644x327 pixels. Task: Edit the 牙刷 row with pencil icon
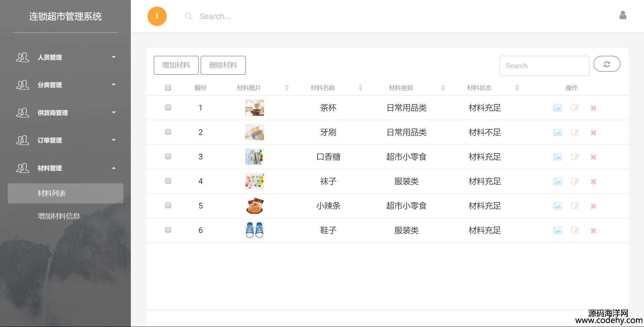click(x=575, y=132)
